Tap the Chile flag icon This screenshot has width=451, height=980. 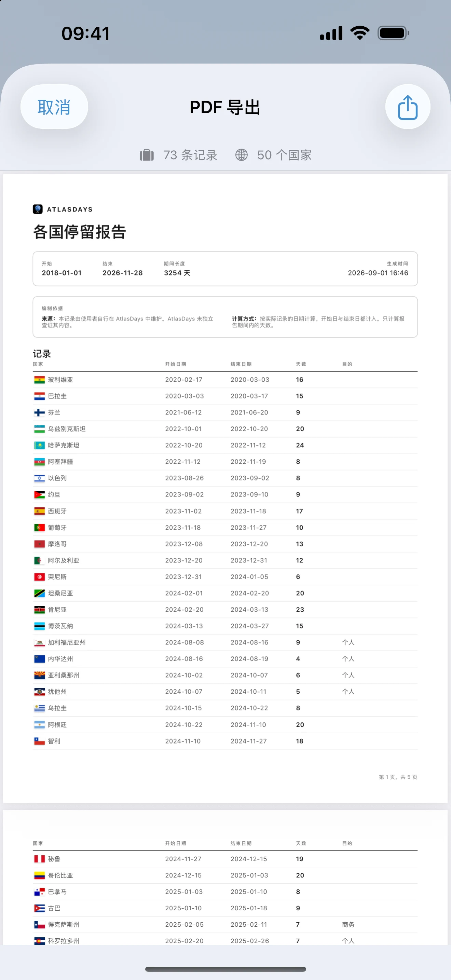(40, 741)
